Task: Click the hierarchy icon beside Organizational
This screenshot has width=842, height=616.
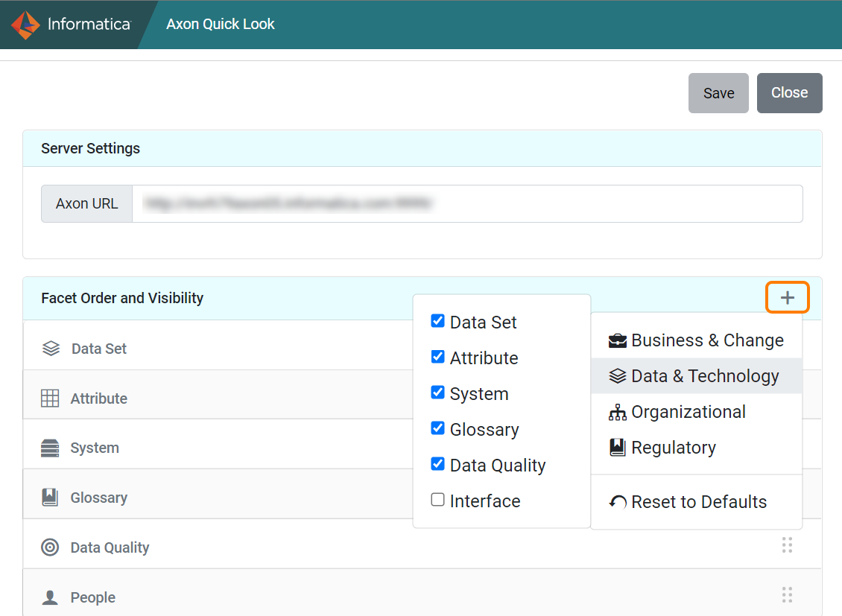Action: [618, 412]
